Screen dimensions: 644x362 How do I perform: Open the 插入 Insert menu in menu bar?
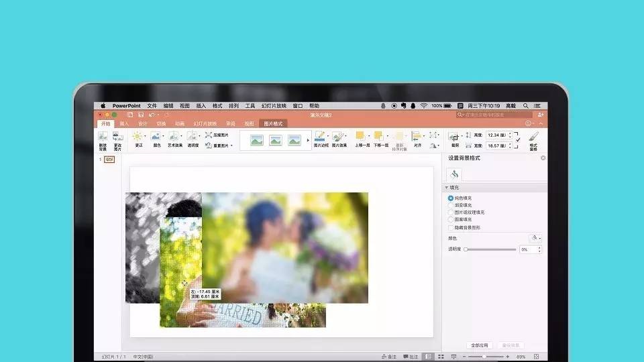pyautogui.click(x=201, y=106)
